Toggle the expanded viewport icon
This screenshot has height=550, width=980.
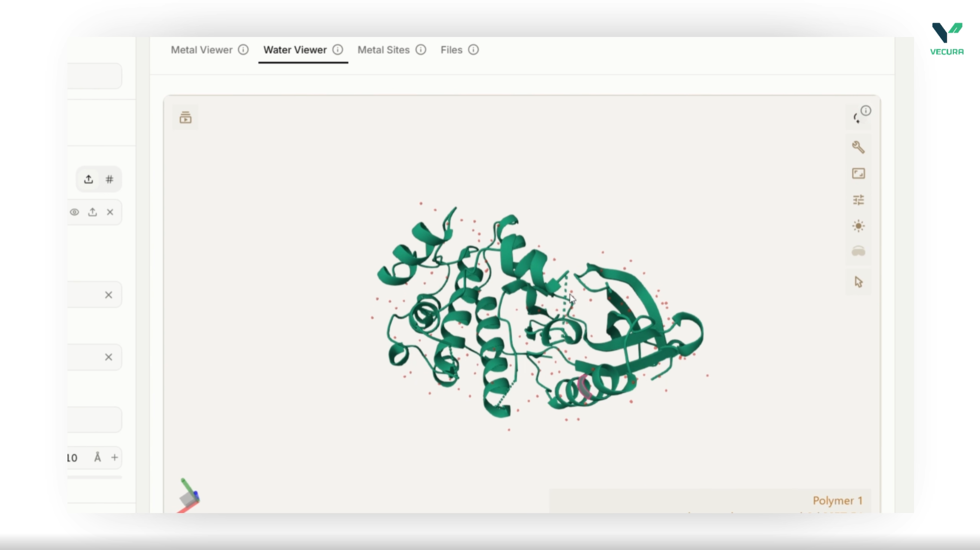coord(858,174)
